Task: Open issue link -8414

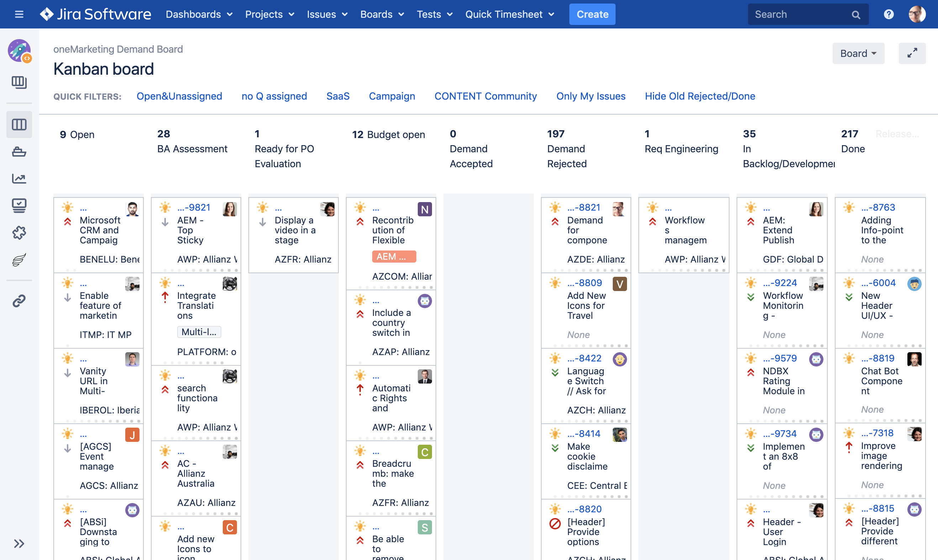Action: coord(583,434)
